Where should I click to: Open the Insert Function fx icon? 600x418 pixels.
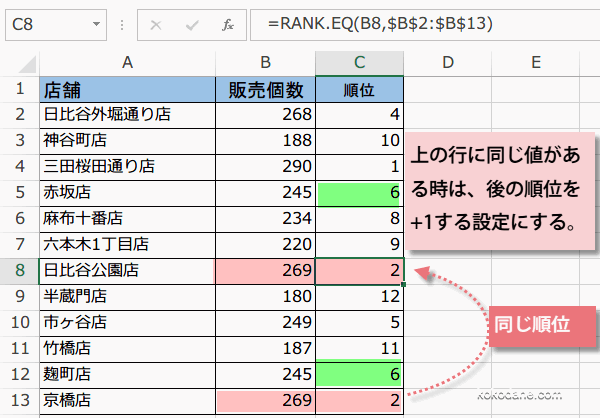pyautogui.click(x=228, y=25)
